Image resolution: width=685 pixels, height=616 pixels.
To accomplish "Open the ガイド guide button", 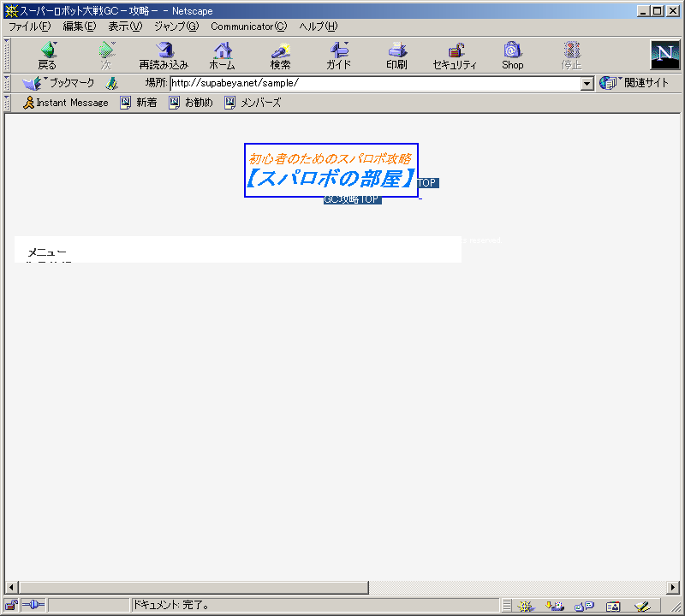I will pos(338,56).
